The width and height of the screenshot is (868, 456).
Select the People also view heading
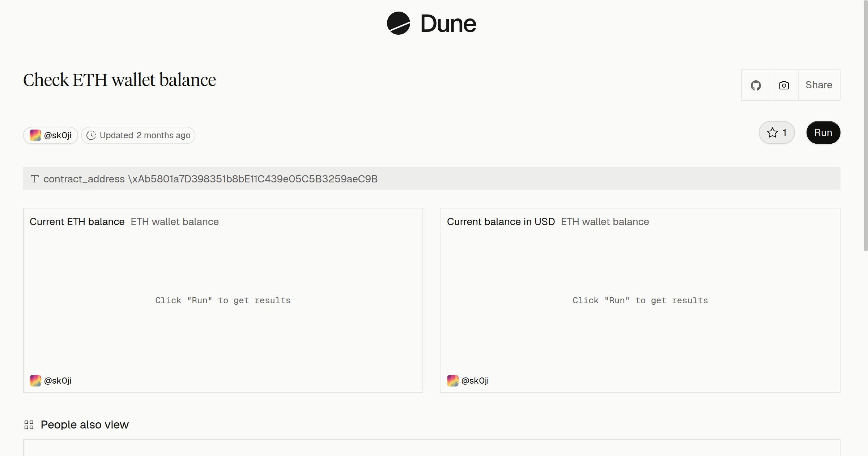point(85,425)
